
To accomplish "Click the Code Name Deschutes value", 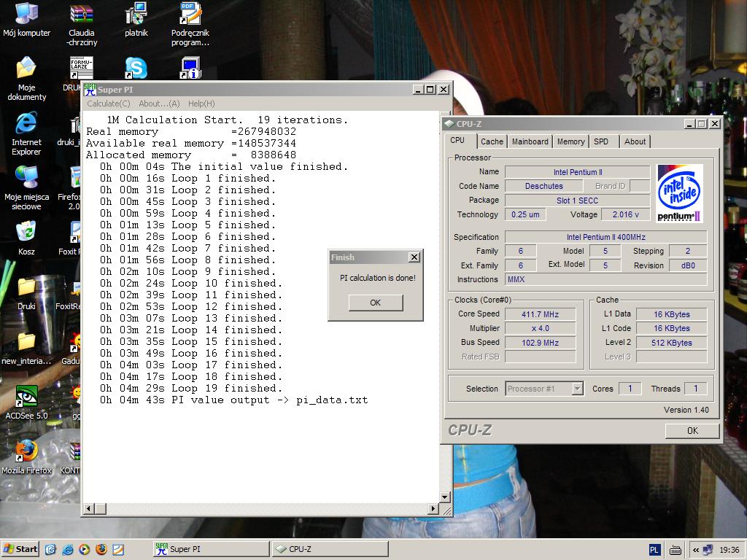I will [544, 186].
